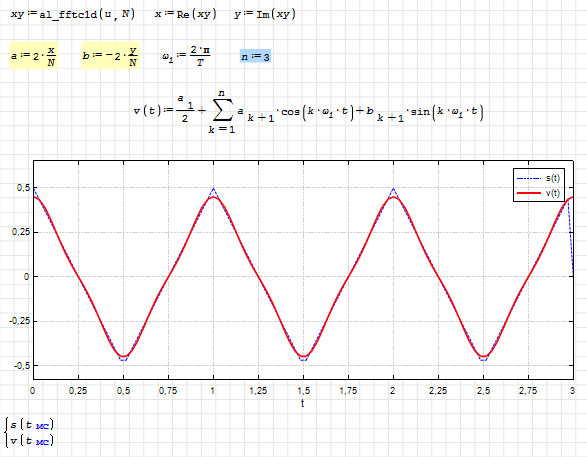The image size is (587, 457).
Task: Click the y := Im(xy) definition
Action: [x=265, y=14]
